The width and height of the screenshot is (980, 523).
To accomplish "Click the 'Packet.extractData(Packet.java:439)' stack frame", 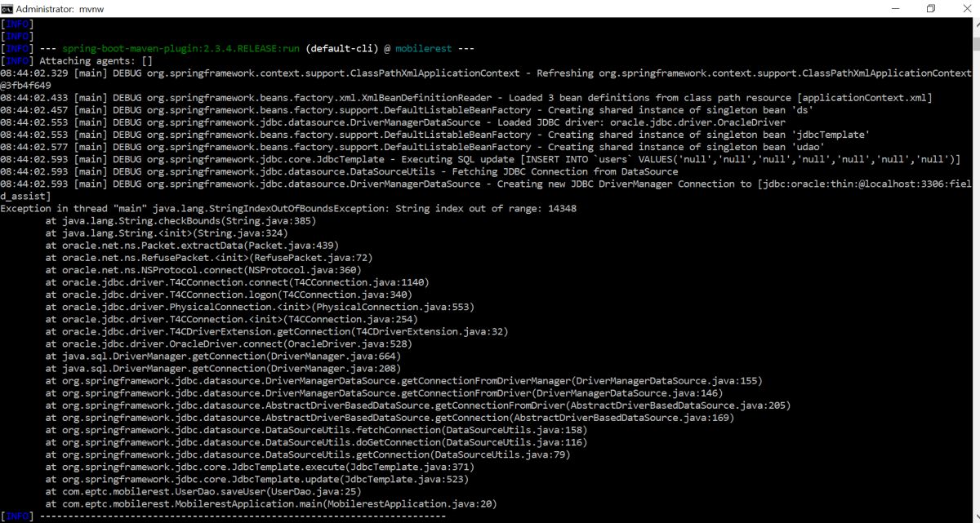I will click(192, 246).
